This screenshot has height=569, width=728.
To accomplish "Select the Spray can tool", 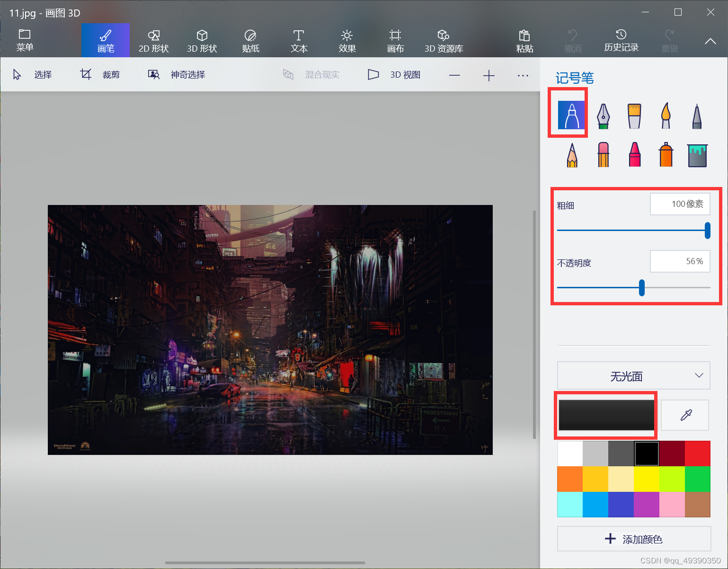I will coord(666,155).
